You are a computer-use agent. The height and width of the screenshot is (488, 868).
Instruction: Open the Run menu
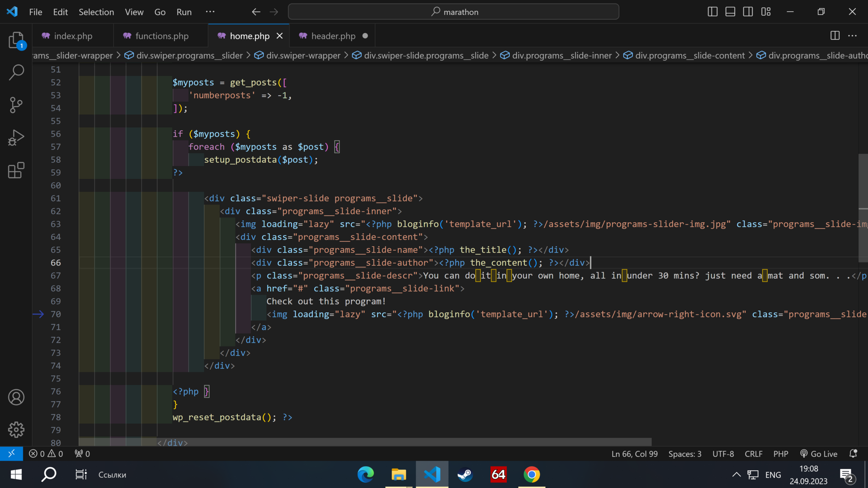[x=184, y=12]
